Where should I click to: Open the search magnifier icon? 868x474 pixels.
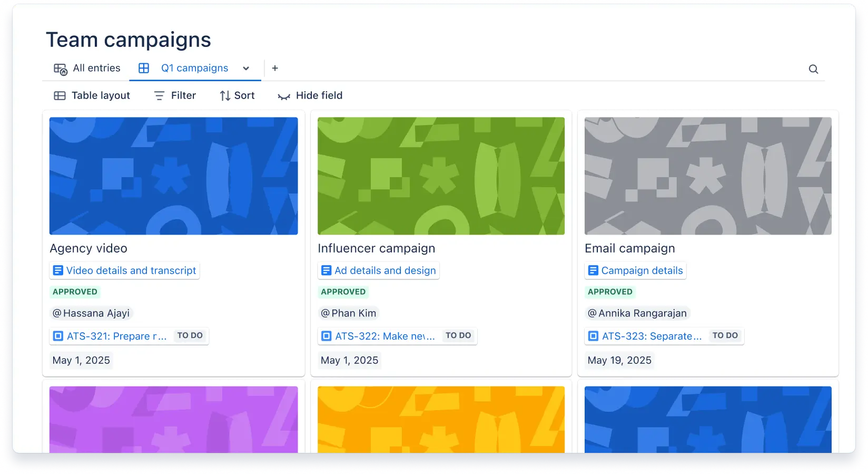coord(813,69)
